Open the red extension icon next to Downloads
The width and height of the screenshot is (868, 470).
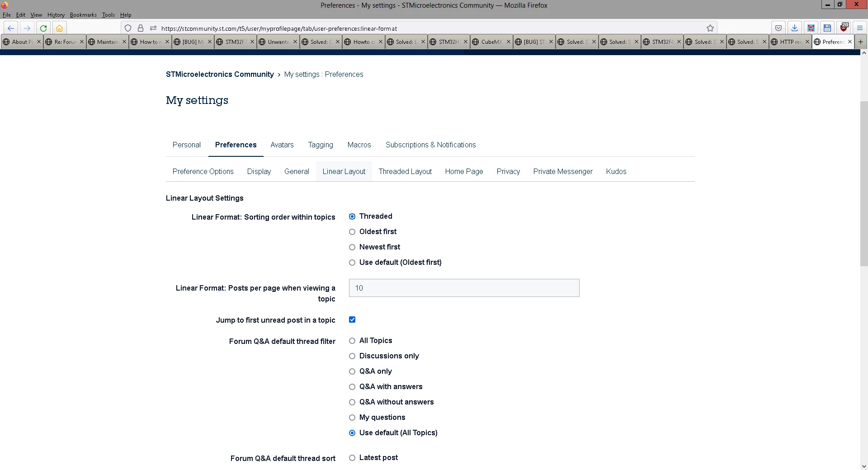(x=811, y=28)
